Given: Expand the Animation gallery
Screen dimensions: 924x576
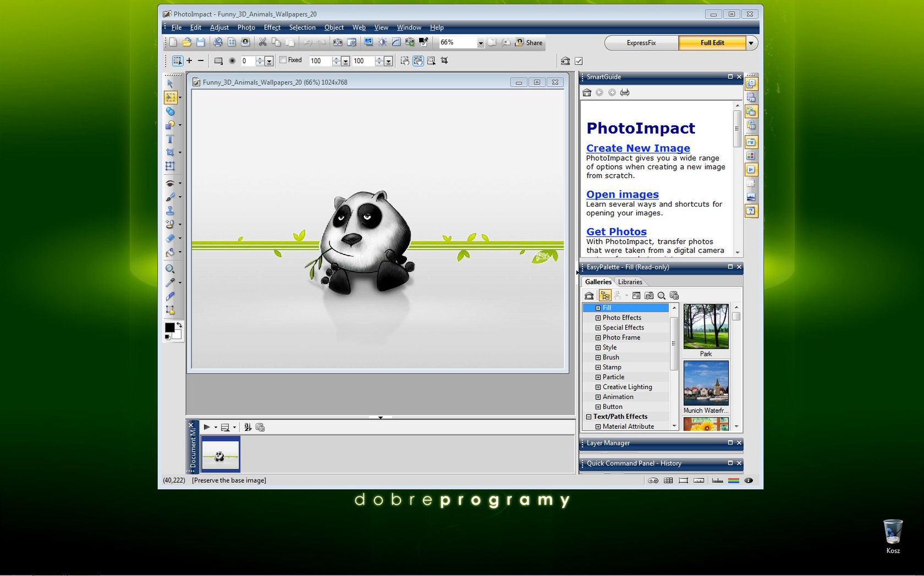Looking at the screenshot, I should (598, 397).
